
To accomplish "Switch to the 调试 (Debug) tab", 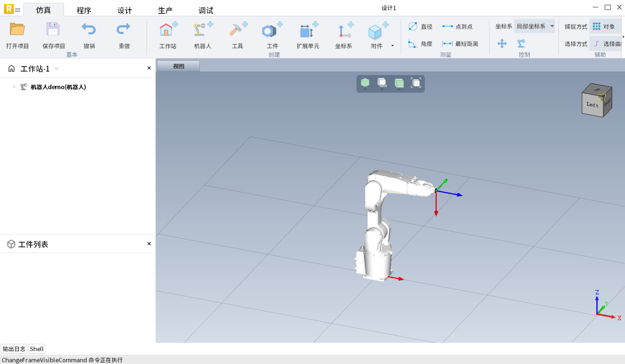I will 206,10.
